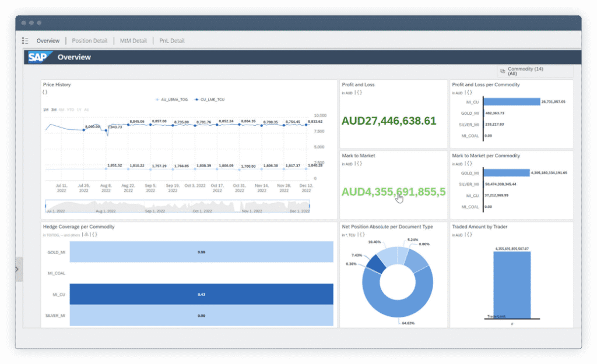Screen dimensions: 597x364
Task: Expand the collapsed left side panel arrow
Action: (17, 269)
